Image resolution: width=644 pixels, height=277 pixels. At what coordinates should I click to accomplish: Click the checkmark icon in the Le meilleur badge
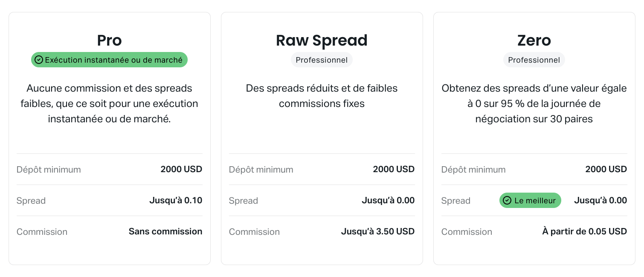point(507,200)
